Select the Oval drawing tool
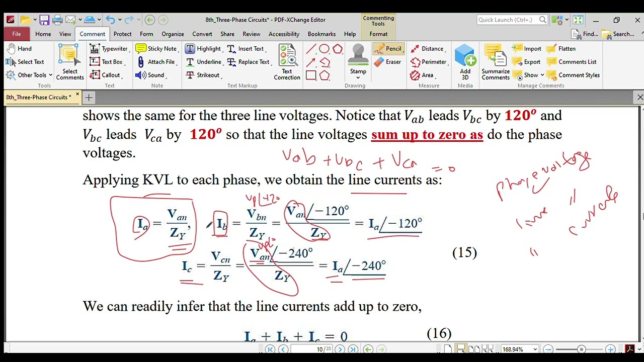The width and height of the screenshot is (644, 362). (x=324, y=49)
